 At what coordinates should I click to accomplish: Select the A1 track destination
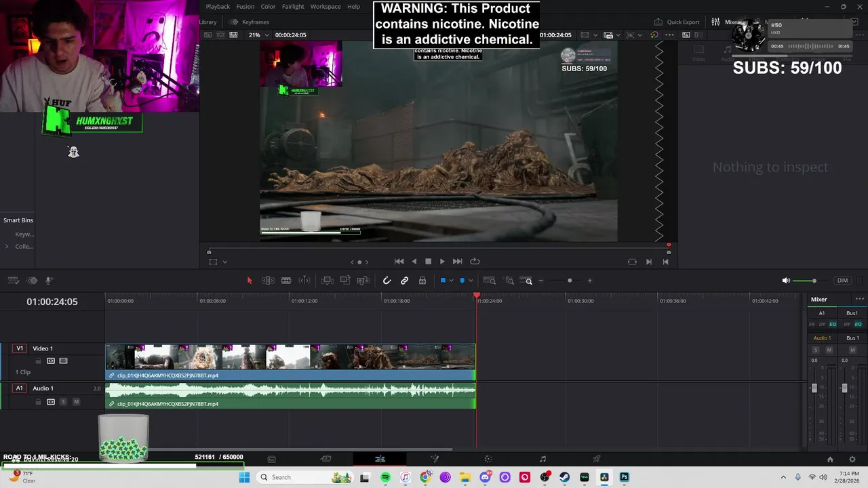[20, 388]
